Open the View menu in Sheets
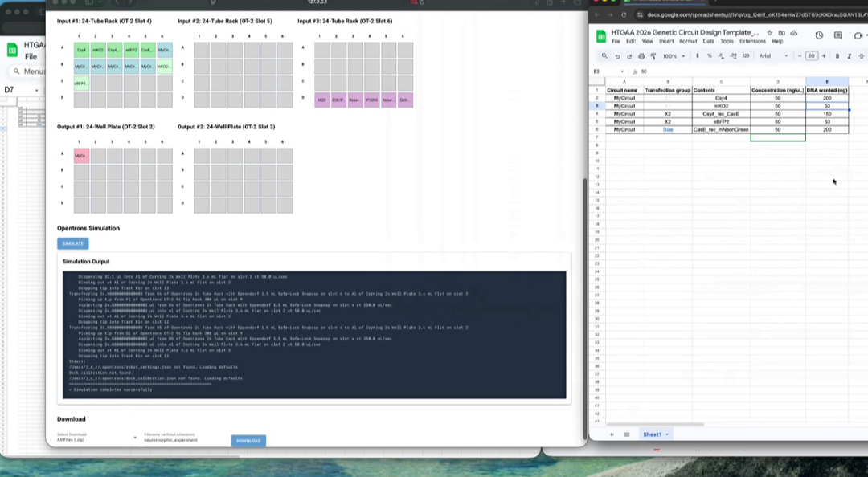 pos(647,42)
